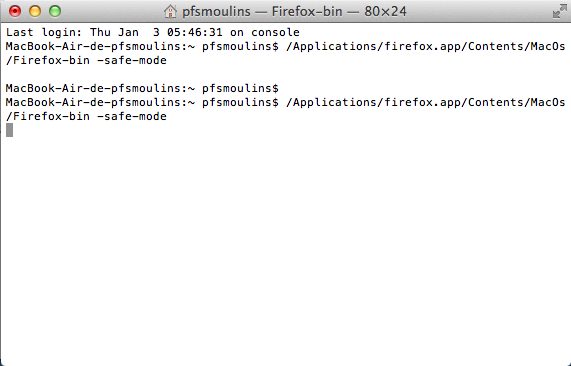
Task: Click the second "-safe-mode" argument
Action: [x=132, y=117]
